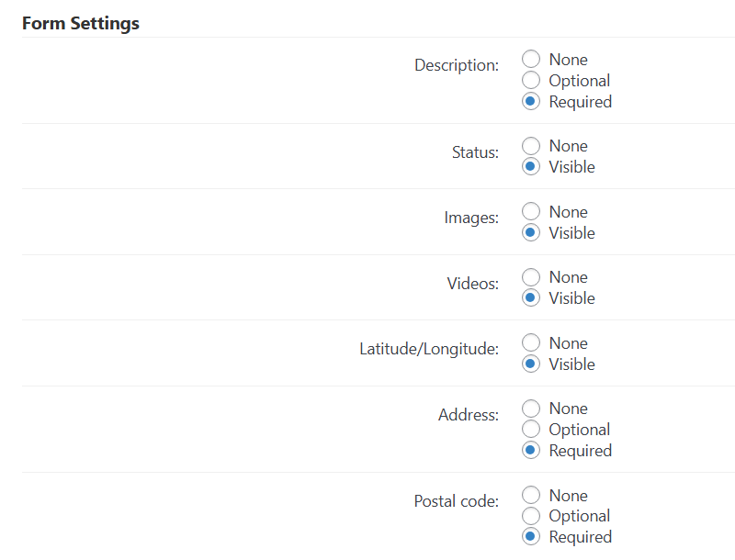Click the Form Settings heading
Viewport: 735px width, 560px height.
tap(81, 24)
